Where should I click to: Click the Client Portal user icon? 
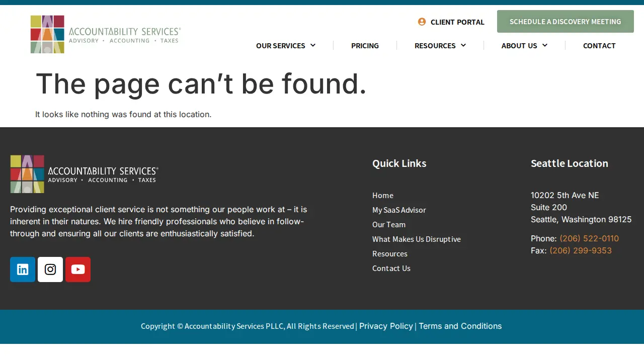[422, 22]
